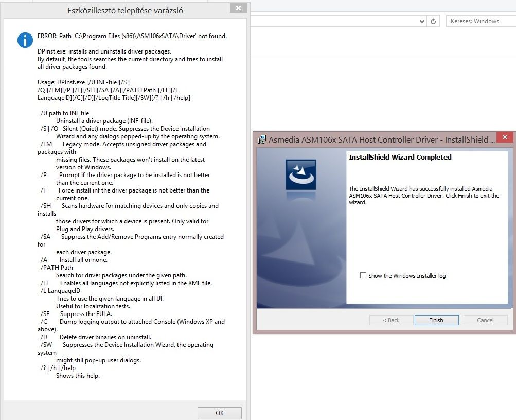The height and width of the screenshot is (420, 516).
Task: Click the InstallShield logo image
Action: [301, 175]
